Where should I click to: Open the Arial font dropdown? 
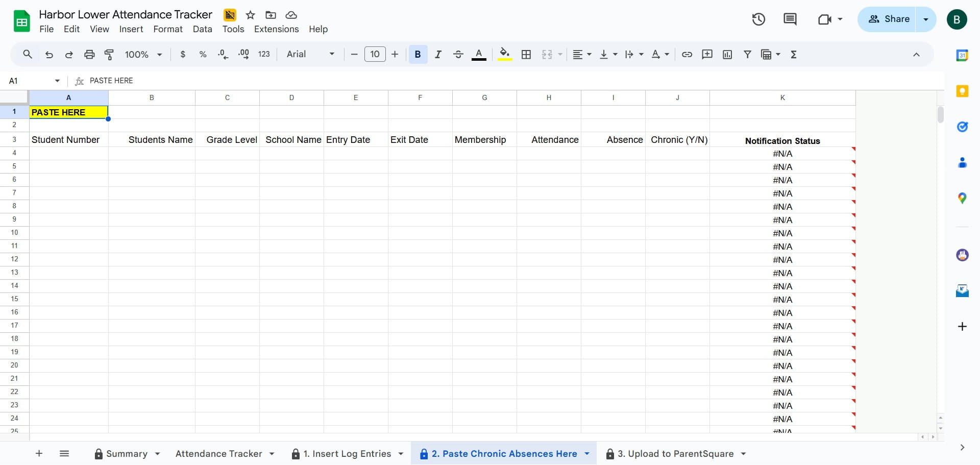click(x=310, y=54)
